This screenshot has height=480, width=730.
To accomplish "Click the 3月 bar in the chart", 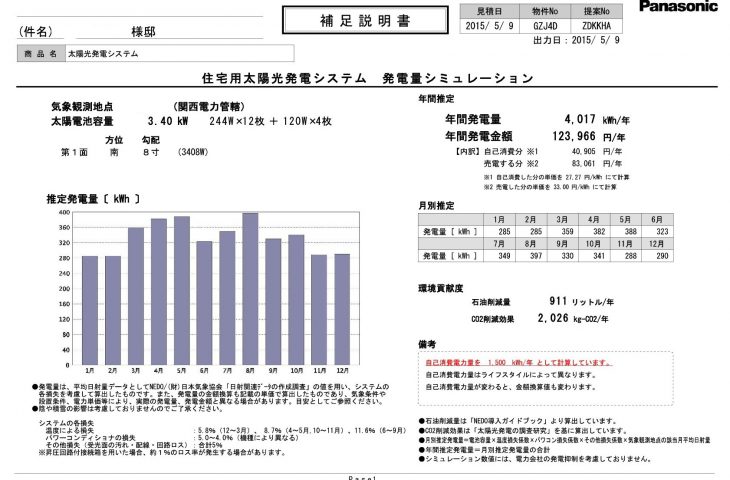I will 136,297.
